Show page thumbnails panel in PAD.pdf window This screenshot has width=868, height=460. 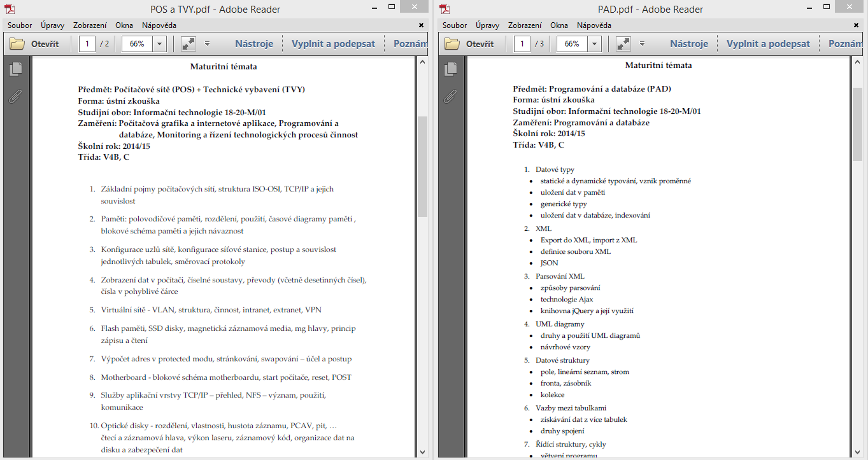coord(451,69)
